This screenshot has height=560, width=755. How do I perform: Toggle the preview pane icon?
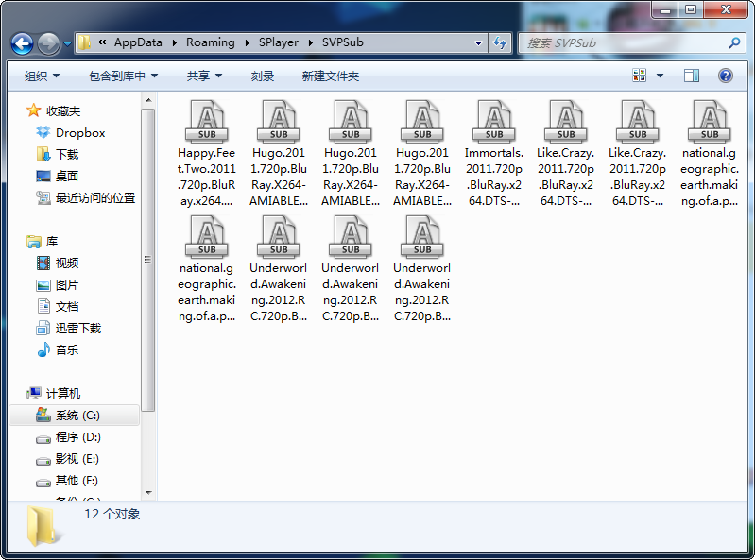click(692, 76)
